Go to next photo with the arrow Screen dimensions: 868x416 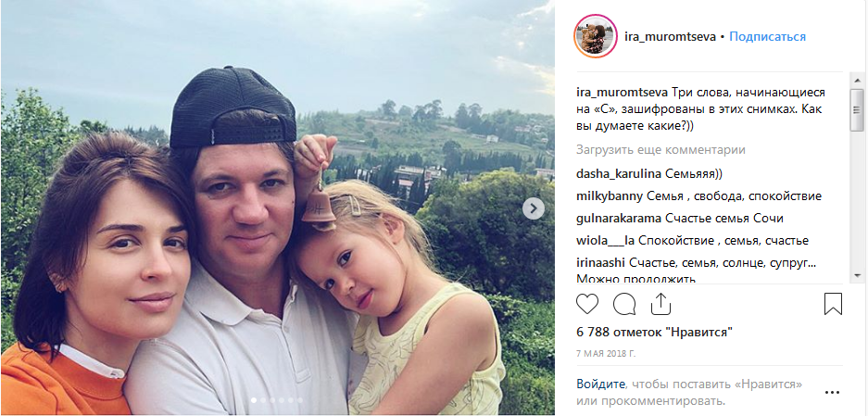[x=533, y=208]
